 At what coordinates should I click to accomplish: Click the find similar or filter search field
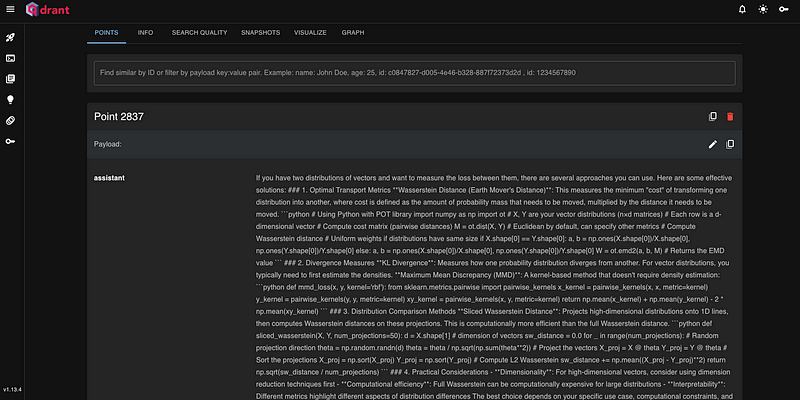click(x=414, y=73)
